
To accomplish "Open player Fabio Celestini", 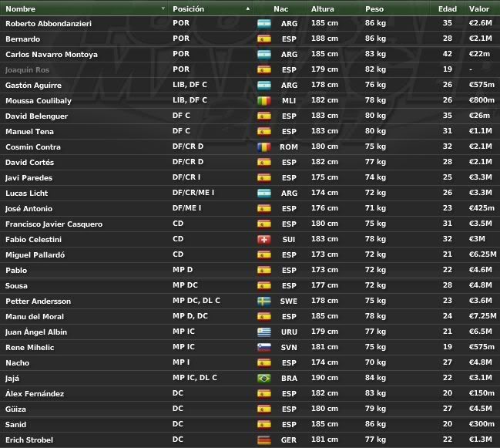I will [x=33, y=240].
